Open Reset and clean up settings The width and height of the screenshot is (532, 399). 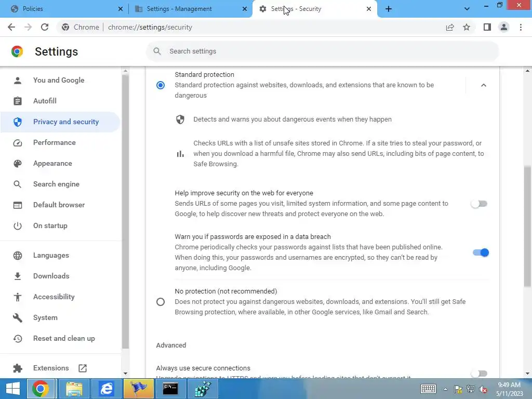60,338
